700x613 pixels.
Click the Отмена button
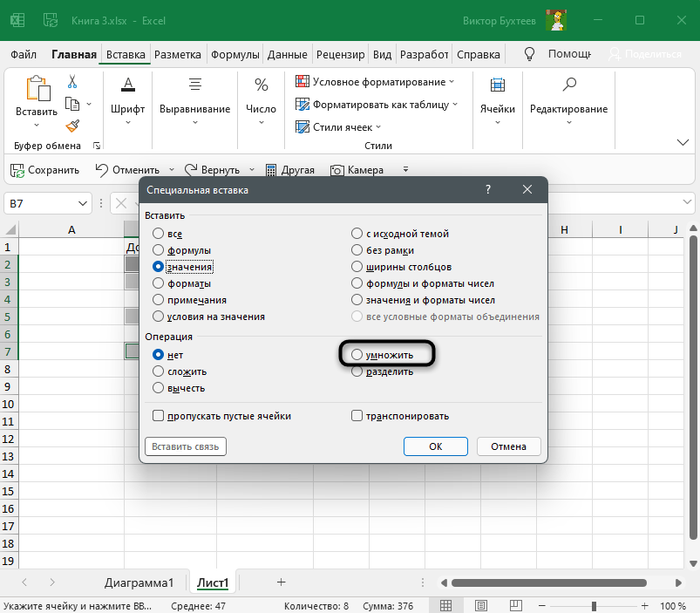(x=508, y=446)
